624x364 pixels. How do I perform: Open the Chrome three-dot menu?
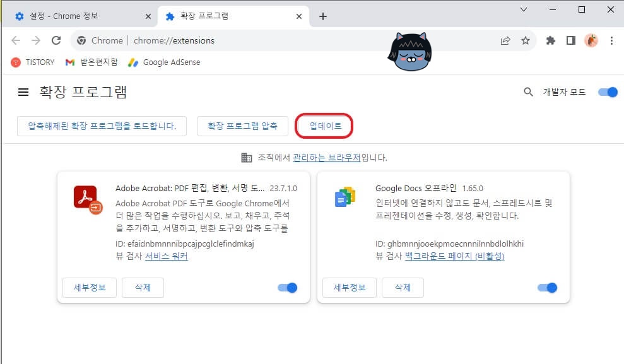[x=613, y=40]
